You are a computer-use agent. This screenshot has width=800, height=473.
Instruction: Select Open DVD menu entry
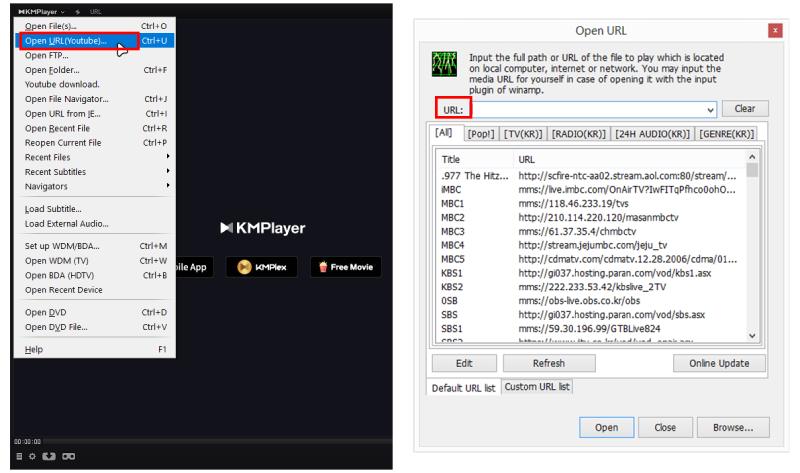(95, 312)
